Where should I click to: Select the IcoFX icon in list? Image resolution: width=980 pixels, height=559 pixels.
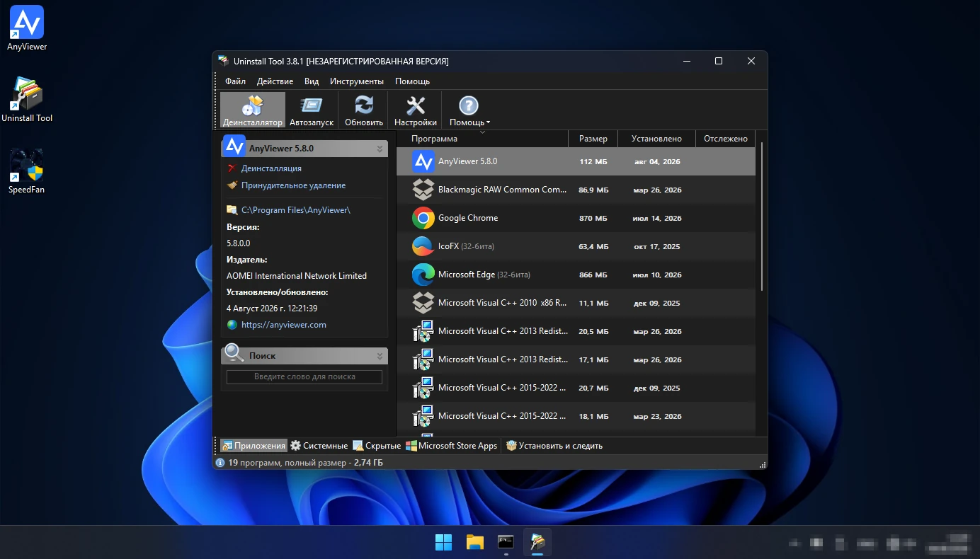(423, 246)
